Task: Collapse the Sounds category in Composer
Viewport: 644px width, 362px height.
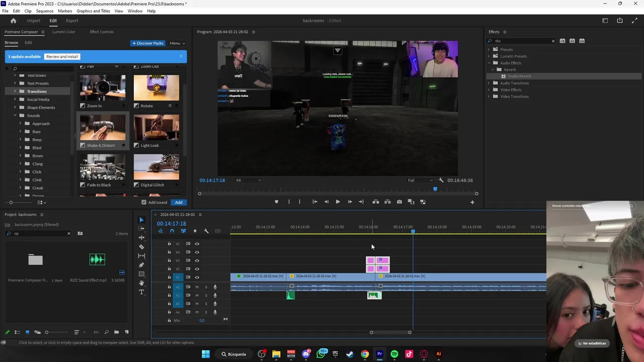Action: [15, 116]
